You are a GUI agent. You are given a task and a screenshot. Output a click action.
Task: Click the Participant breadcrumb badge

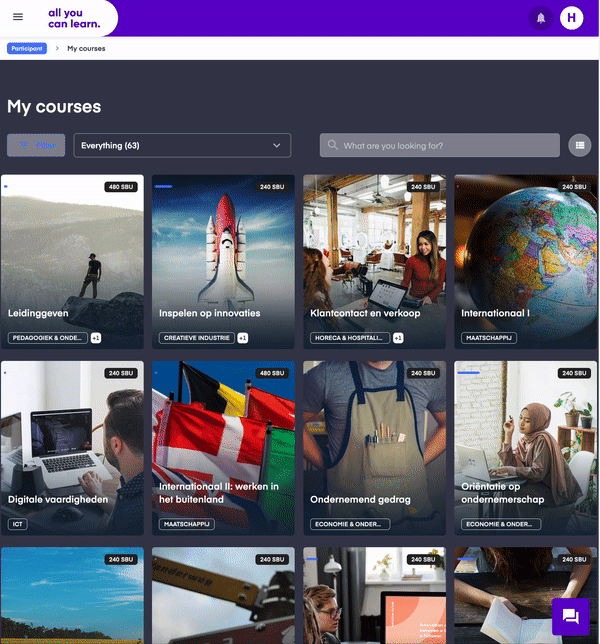(x=27, y=48)
